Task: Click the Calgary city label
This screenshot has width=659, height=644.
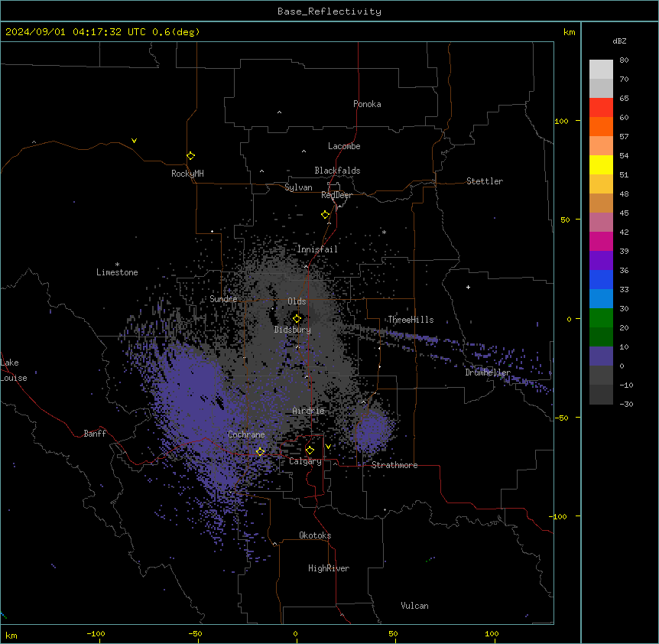Action: [305, 461]
